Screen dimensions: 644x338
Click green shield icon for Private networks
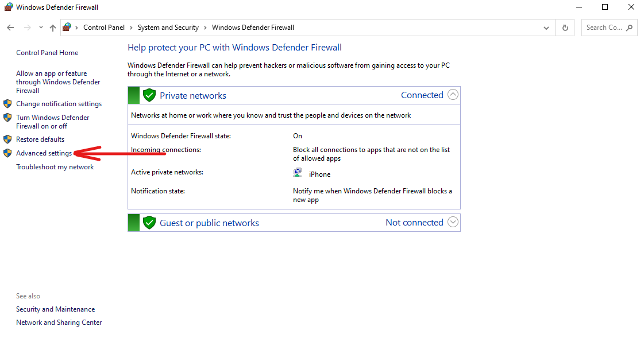(149, 95)
